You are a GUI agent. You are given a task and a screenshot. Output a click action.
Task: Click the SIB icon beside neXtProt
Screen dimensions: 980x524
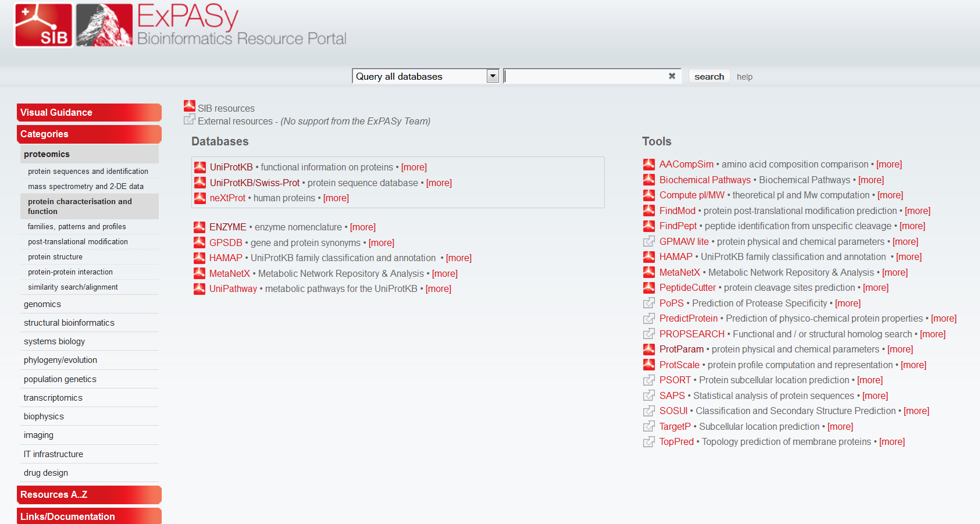[x=200, y=198]
